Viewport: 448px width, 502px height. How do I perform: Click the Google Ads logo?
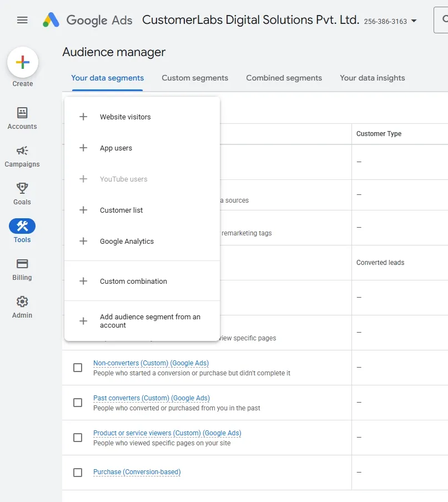point(87,20)
